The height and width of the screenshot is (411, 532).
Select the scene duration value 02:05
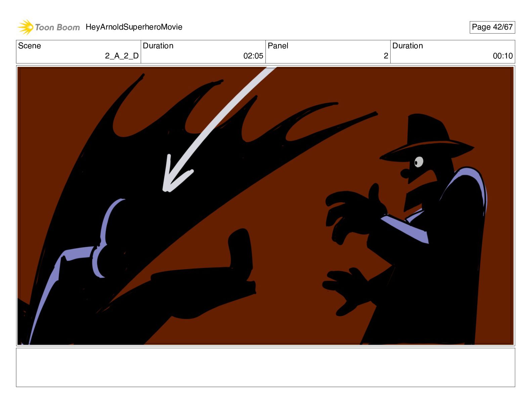(253, 56)
